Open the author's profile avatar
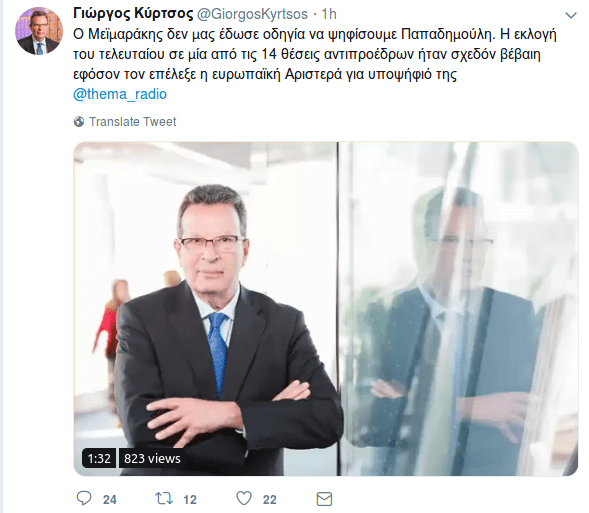This screenshot has height=513, width=589. pos(39,31)
